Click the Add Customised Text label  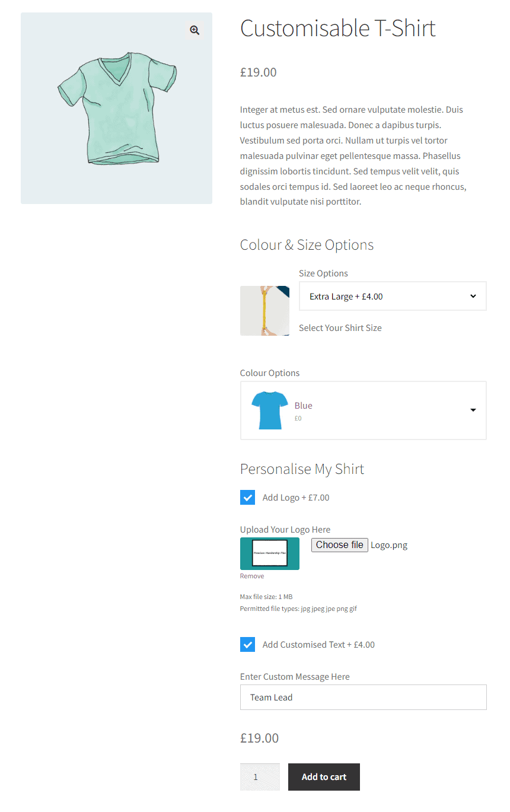point(318,645)
